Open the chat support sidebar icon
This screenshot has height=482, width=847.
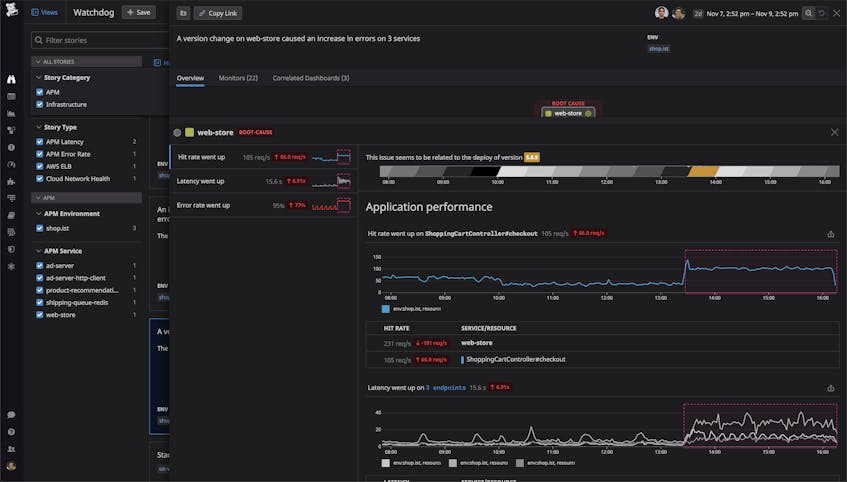coord(11,415)
